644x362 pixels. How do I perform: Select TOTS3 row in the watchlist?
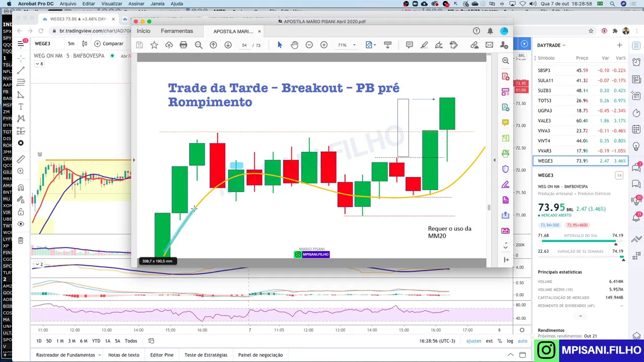pyautogui.click(x=581, y=101)
